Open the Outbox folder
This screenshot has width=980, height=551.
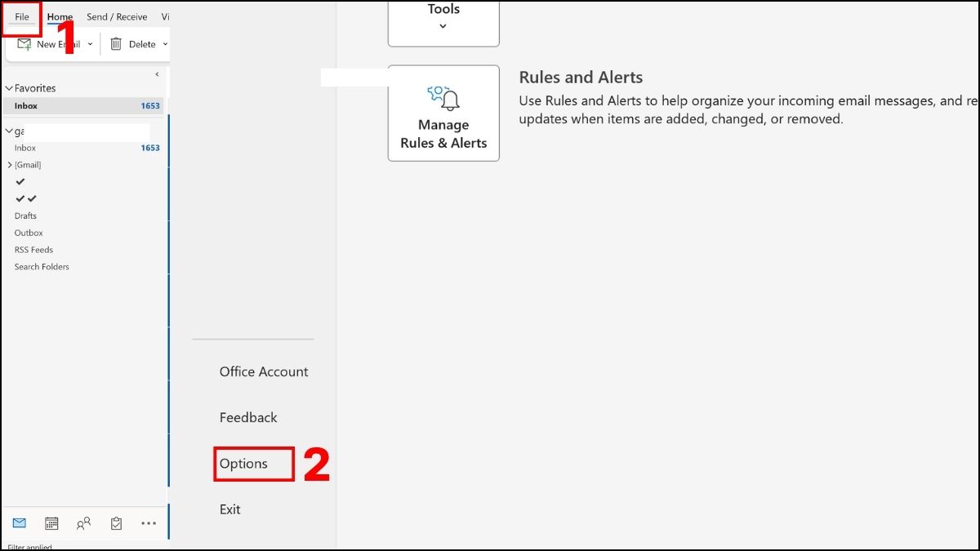[29, 233]
